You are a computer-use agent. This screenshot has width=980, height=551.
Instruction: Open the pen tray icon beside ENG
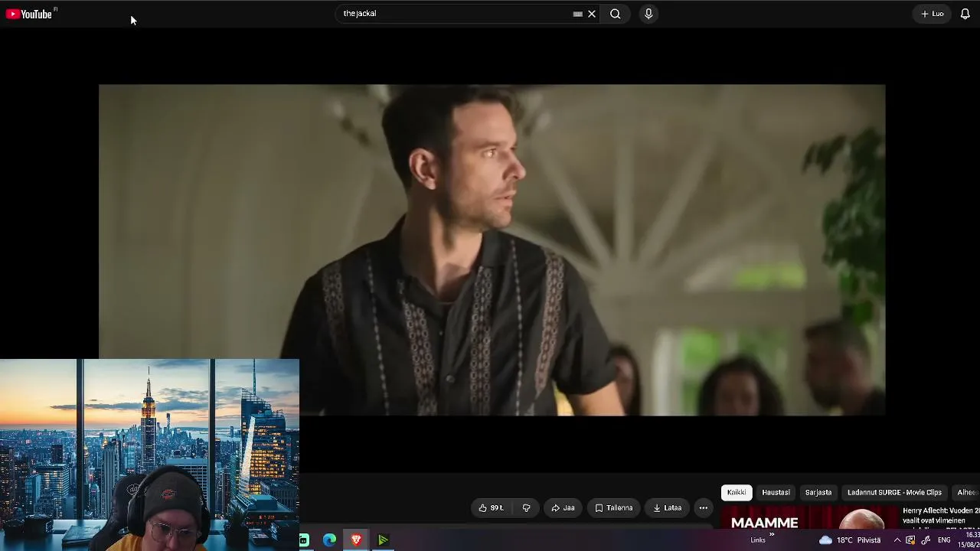[926, 540]
